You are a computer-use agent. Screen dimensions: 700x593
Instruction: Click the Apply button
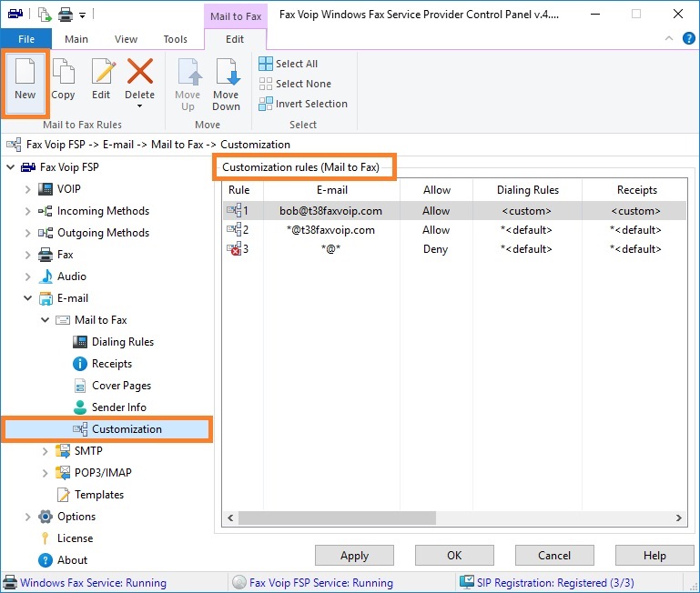click(x=354, y=556)
